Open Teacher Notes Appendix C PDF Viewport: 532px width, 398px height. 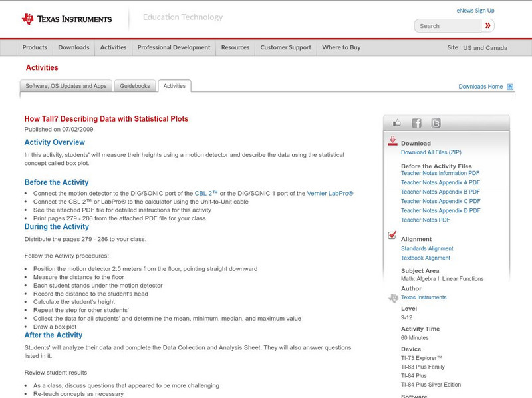(440, 202)
